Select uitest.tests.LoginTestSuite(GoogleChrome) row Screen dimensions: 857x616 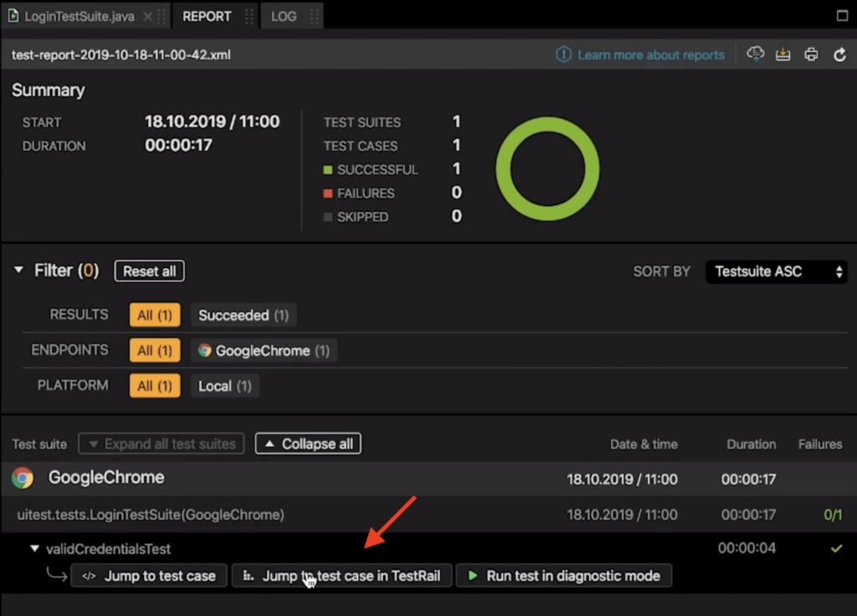click(428, 515)
